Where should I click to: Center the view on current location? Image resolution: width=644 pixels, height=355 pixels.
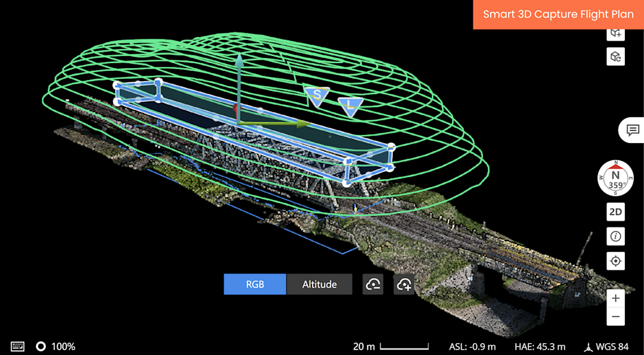click(615, 261)
